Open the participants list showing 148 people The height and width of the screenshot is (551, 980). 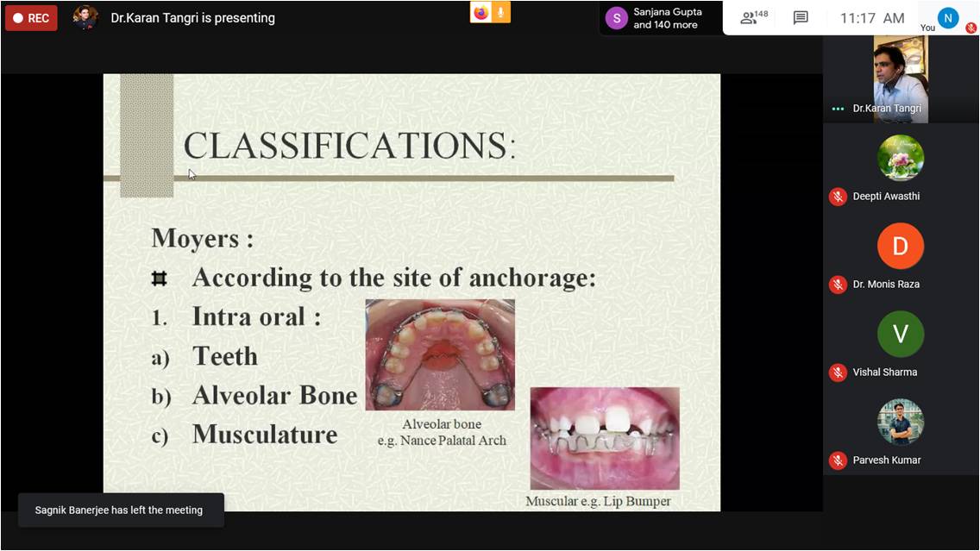tap(753, 18)
